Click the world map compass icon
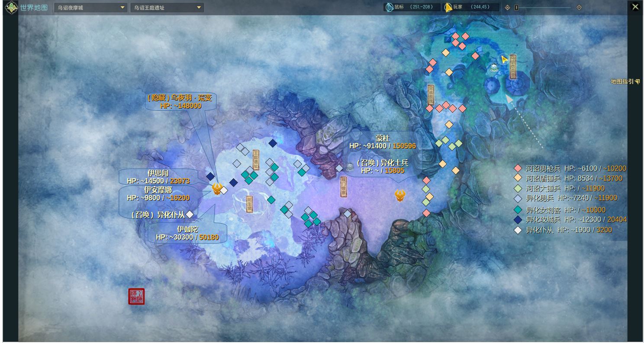The height and width of the screenshot is (343, 644). click(11, 7)
